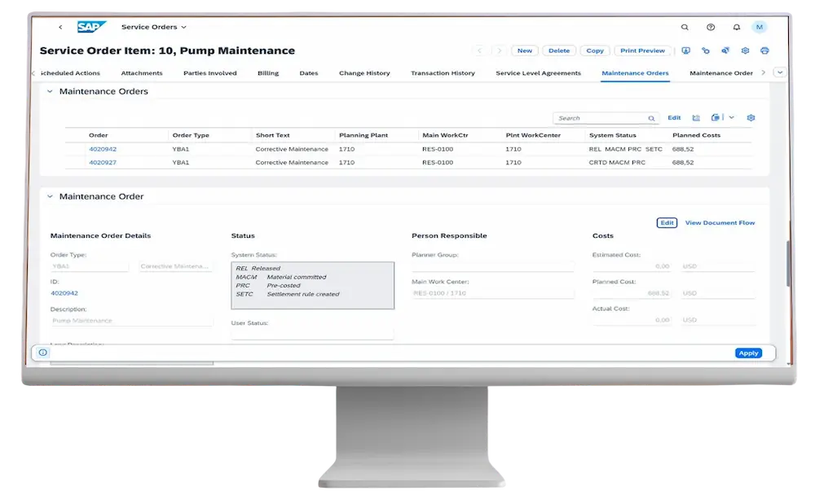
Task: Open Print Preview
Action: tap(642, 50)
